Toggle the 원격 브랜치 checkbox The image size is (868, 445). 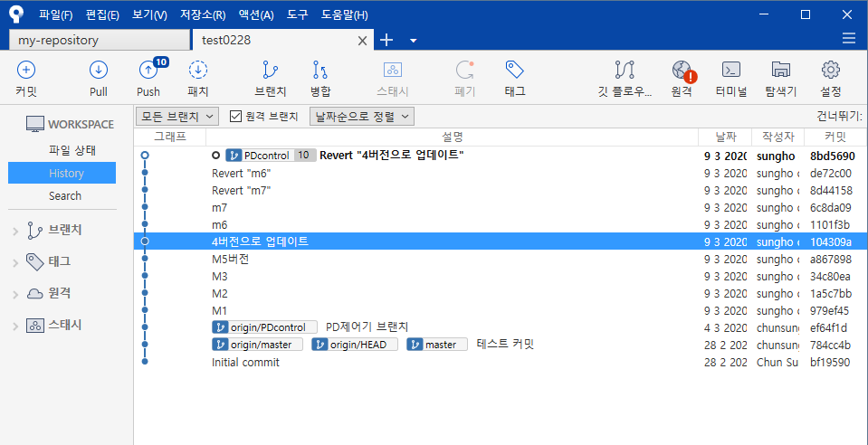pos(236,117)
